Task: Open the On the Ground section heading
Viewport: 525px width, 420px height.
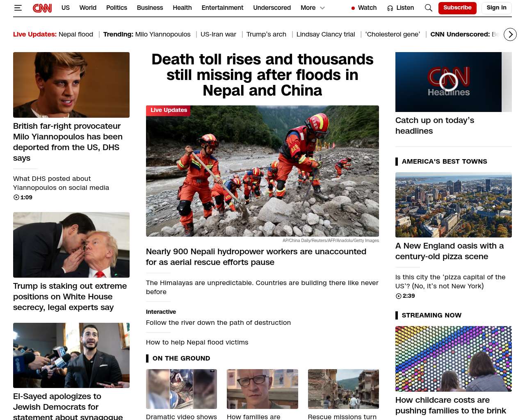Action: point(181,358)
